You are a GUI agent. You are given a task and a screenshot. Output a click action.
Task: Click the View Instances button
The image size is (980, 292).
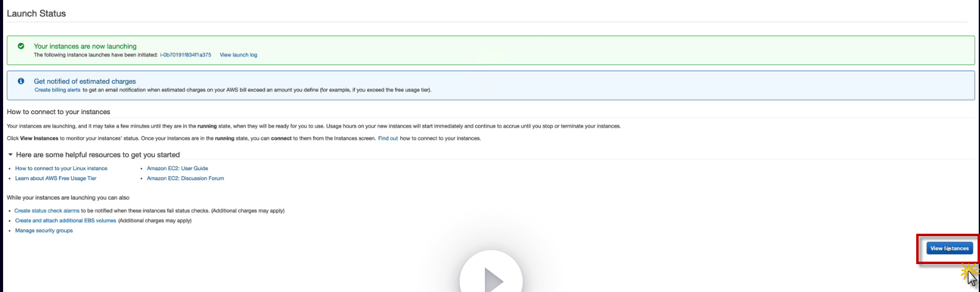[x=949, y=248]
